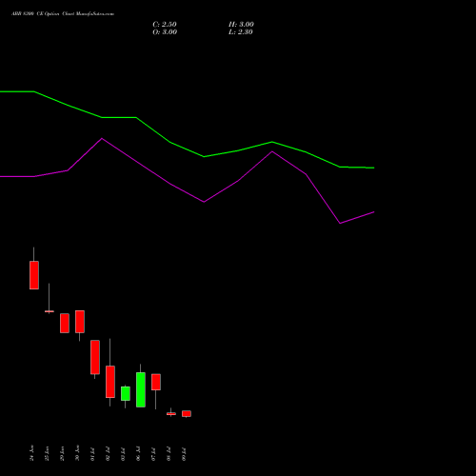The image size is (476, 476).
Task: Select the red candlestick for 24 Jun
Action: click(34, 275)
